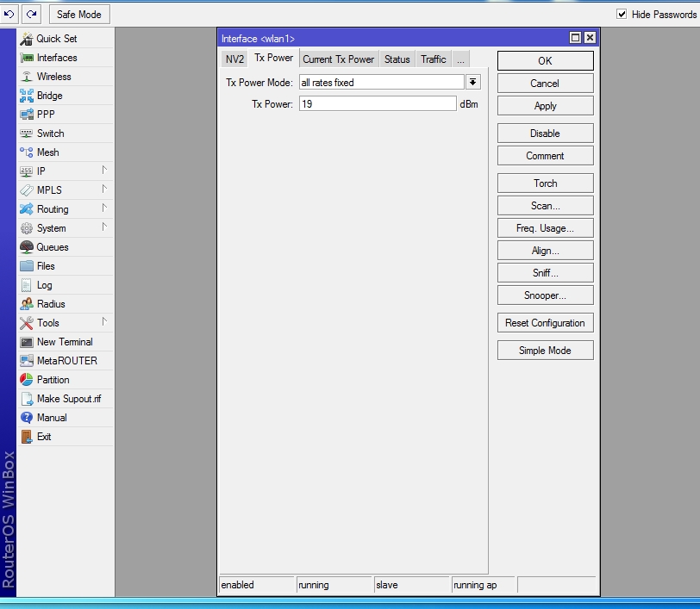This screenshot has width=700, height=609.
Task: Click the New Terminal icon
Action: 27,342
